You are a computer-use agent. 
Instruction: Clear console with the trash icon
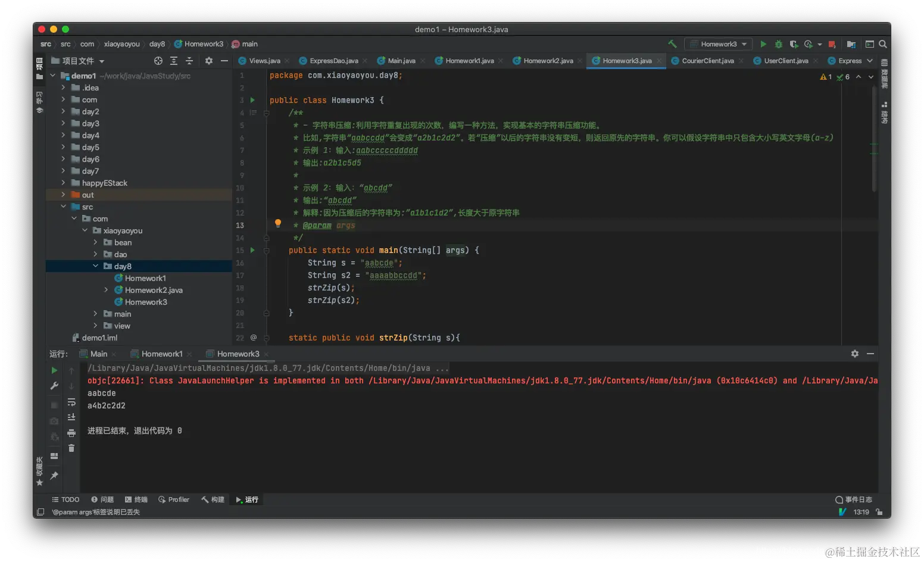click(x=71, y=448)
